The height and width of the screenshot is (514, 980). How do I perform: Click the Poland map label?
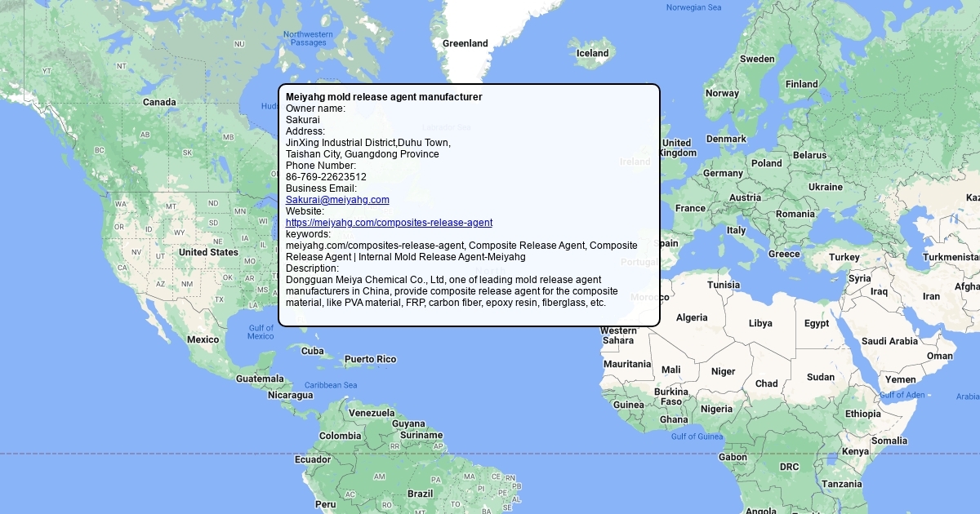click(x=767, y=163)
